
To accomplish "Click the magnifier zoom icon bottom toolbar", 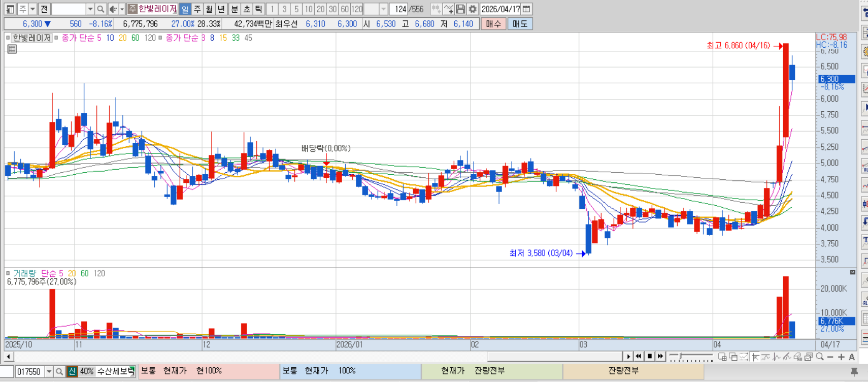I will tap(820, 357).
